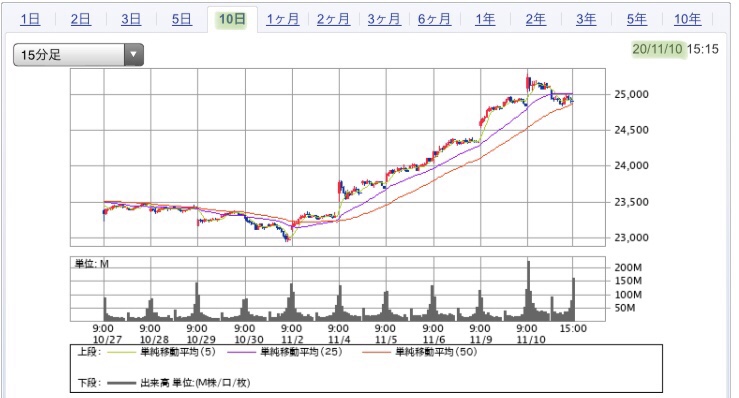Screen dimensions: 739x398
Task: Click the 単純移動平均(5) legend line
Action: (121, 352)
